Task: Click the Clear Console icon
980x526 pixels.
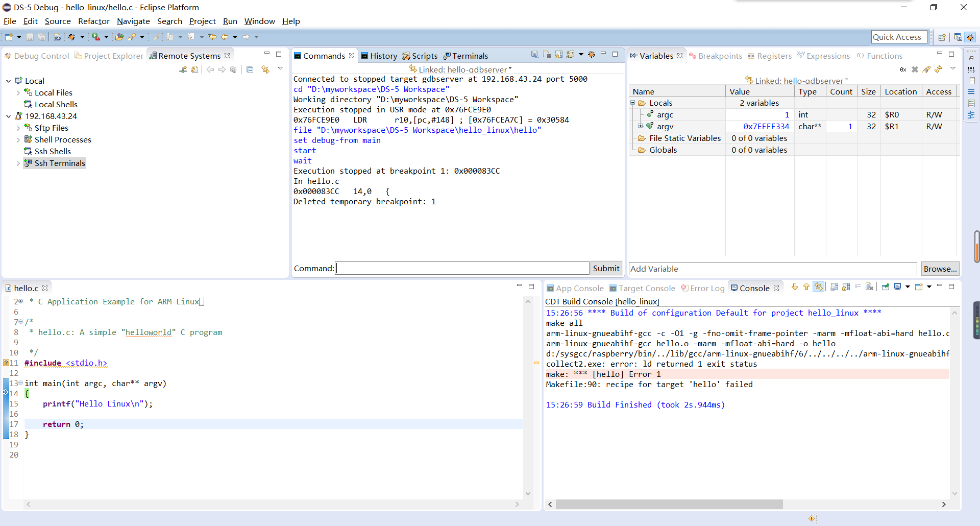Action: pos(870,287)
